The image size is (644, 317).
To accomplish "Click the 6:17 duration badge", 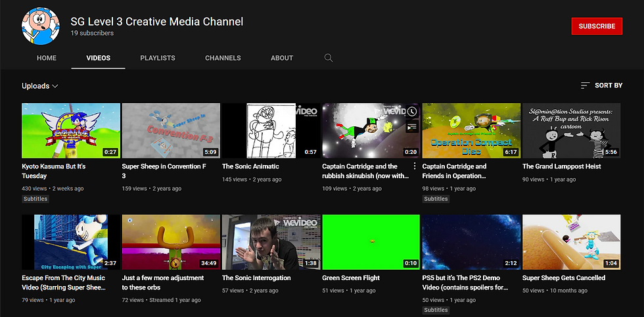I will 511,152.
